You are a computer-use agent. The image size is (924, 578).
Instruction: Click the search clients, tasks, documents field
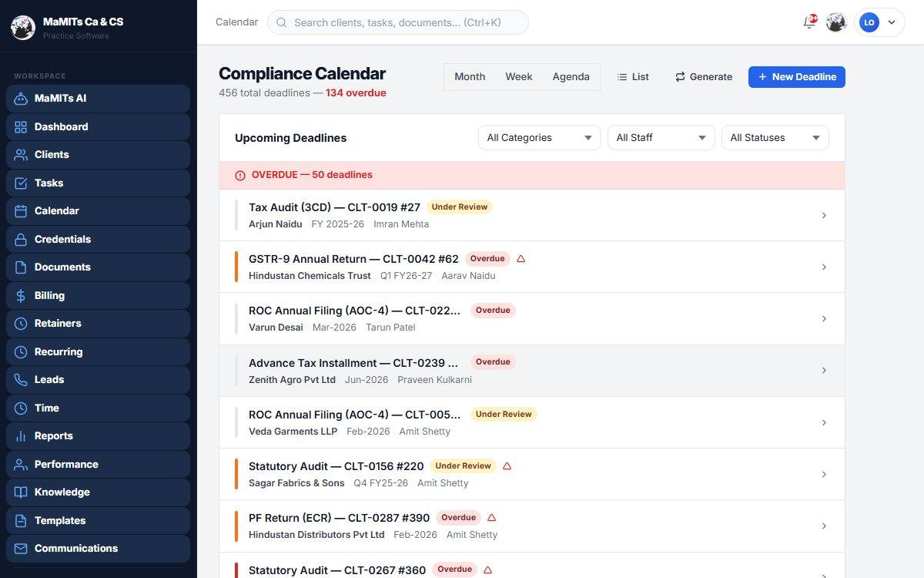(398, 22)
